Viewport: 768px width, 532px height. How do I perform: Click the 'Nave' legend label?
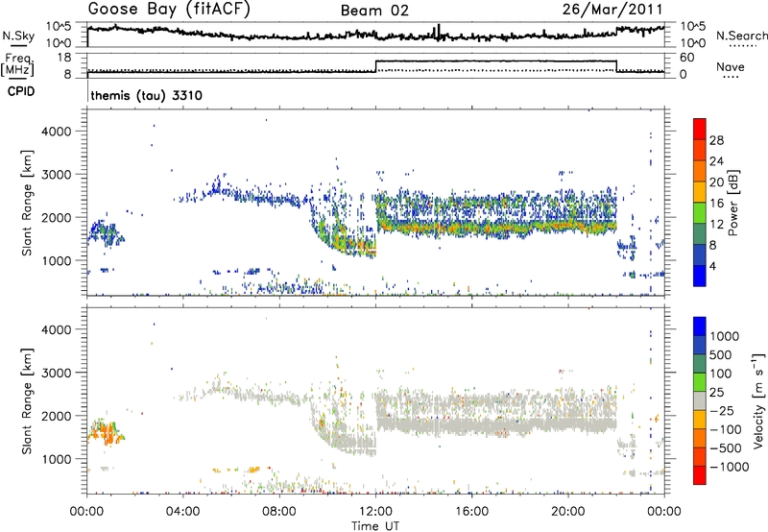coord(730,66)
